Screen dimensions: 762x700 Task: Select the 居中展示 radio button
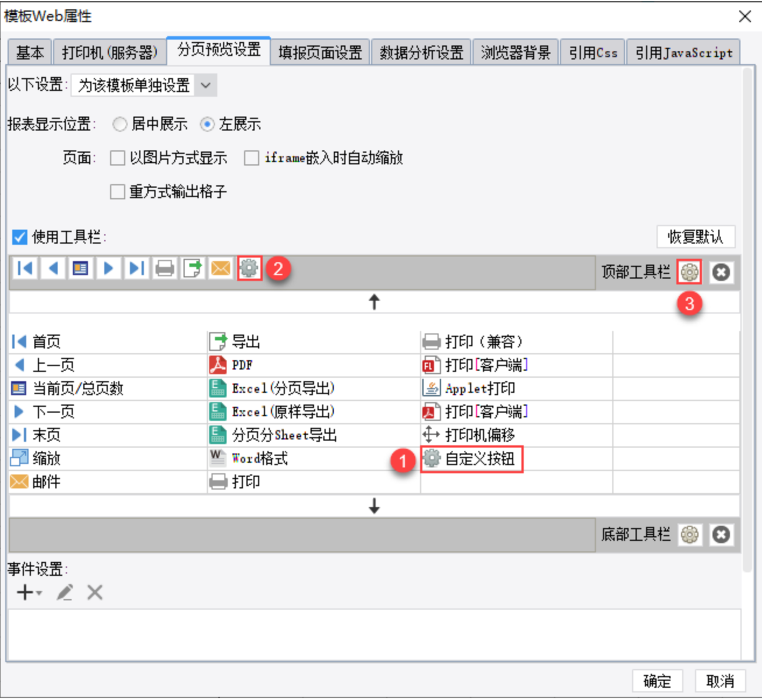tap(119, 124)
